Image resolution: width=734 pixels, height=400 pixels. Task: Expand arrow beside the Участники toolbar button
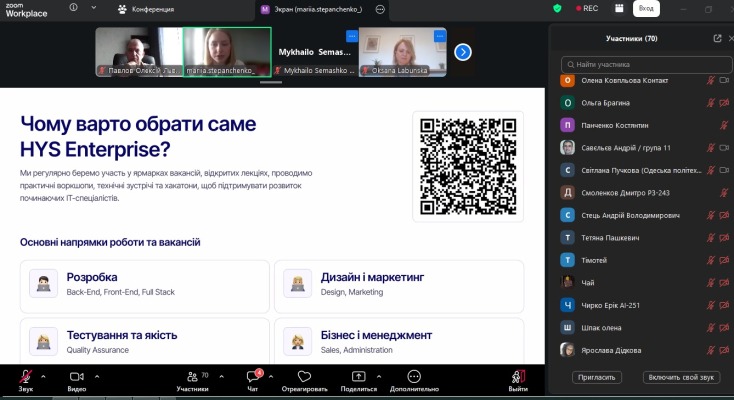pos(221,376)
